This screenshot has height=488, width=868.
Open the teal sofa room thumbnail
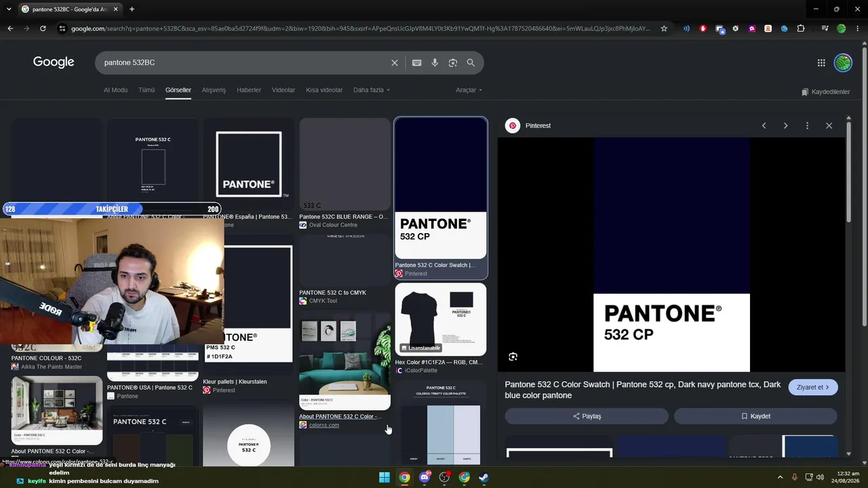pyautogui.click(x=345, y=361)
